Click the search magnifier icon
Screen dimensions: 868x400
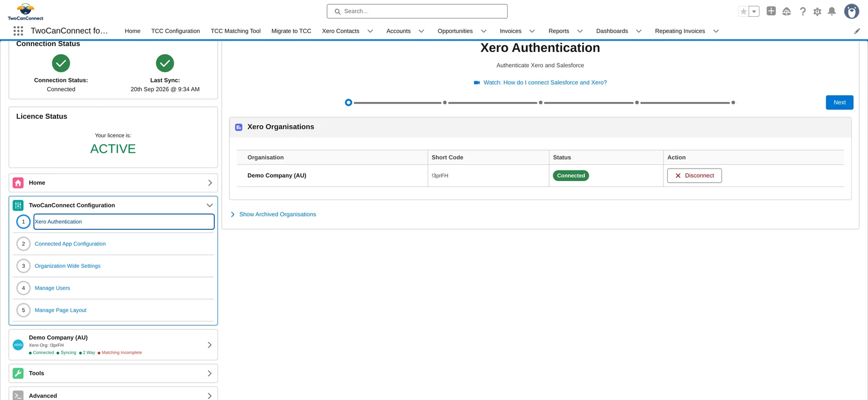point(337,11)
